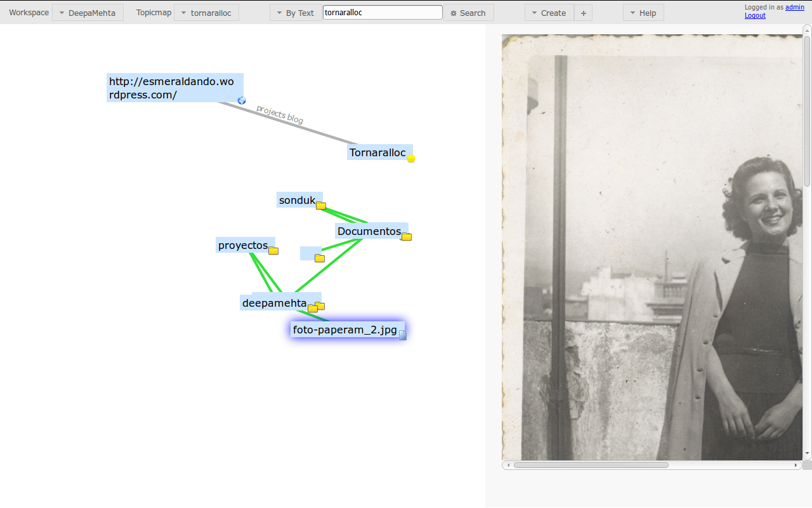Click the unnamed folder topic icon
This screenshot has width=812, height=508.
point(320,258)
